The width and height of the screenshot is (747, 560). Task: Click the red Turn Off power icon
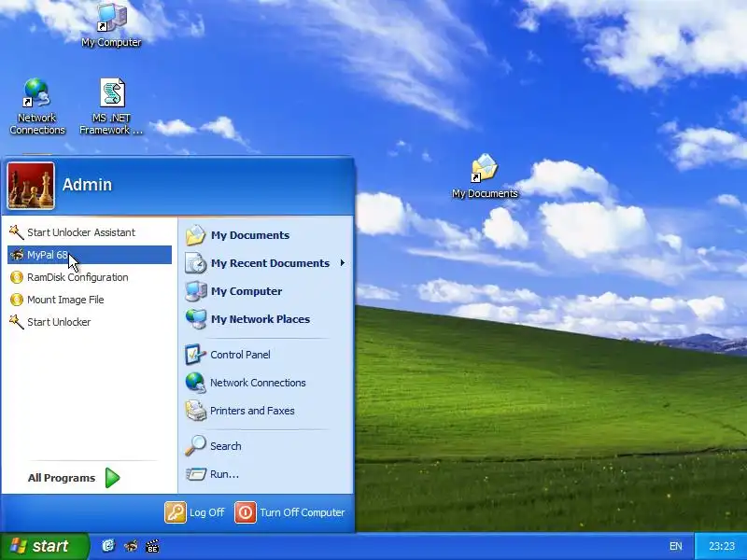246,512
